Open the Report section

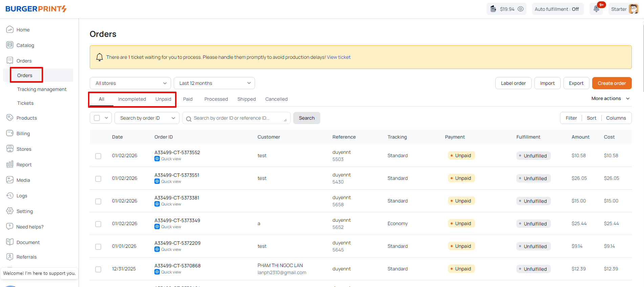coord(24,165)
